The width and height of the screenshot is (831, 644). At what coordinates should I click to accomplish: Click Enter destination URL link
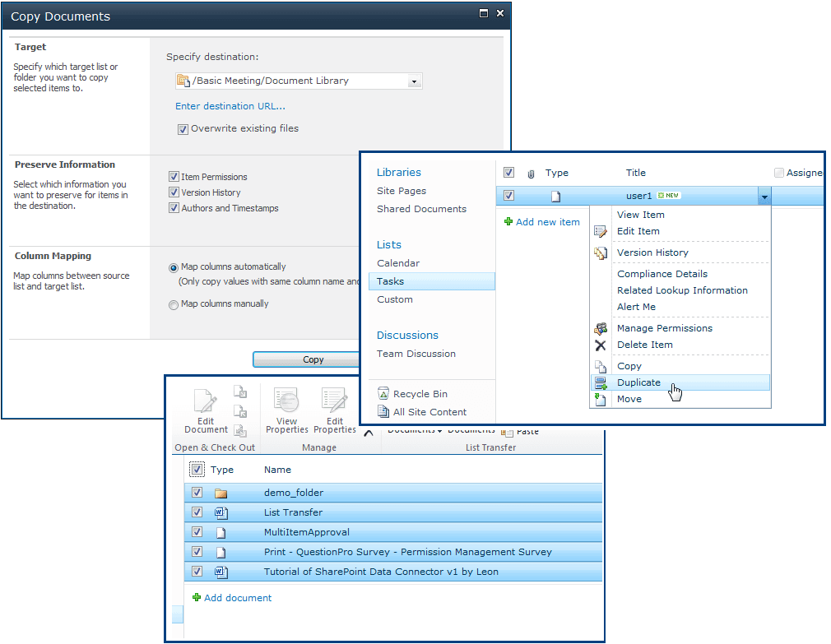(230, 106)
